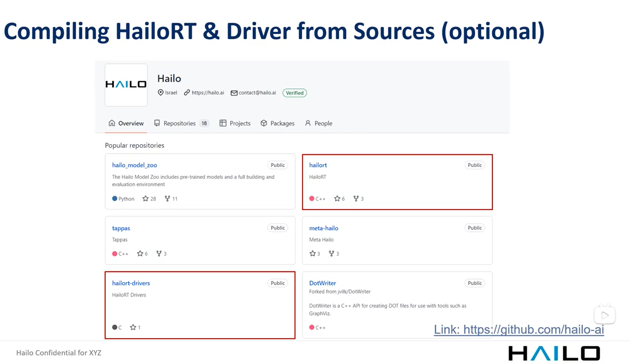Click the Public badge on DotWriter card
Viewport: 630px width, 364px height.
[x=475, y=283]
